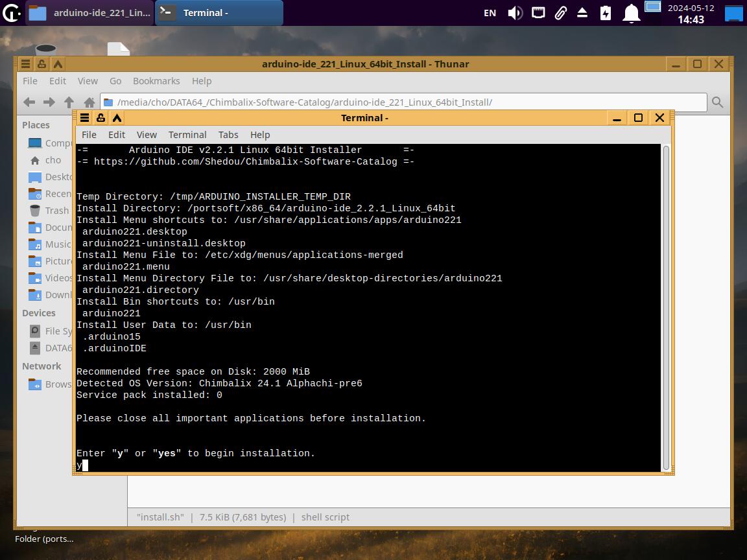Open the Terminal menu in Terminal

point(187,135)
